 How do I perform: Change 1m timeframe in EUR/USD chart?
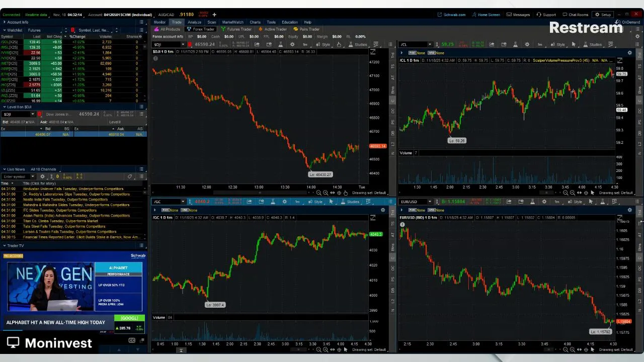[x=557, y=202]
